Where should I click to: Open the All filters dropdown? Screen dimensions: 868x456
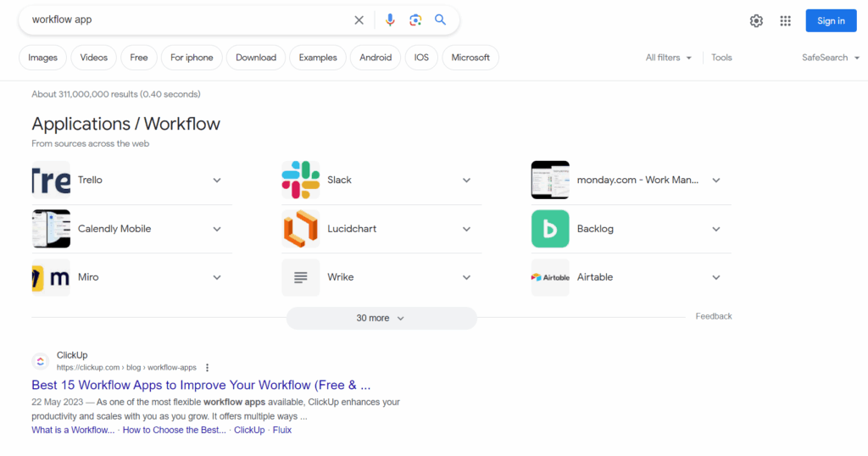(668, 58)
